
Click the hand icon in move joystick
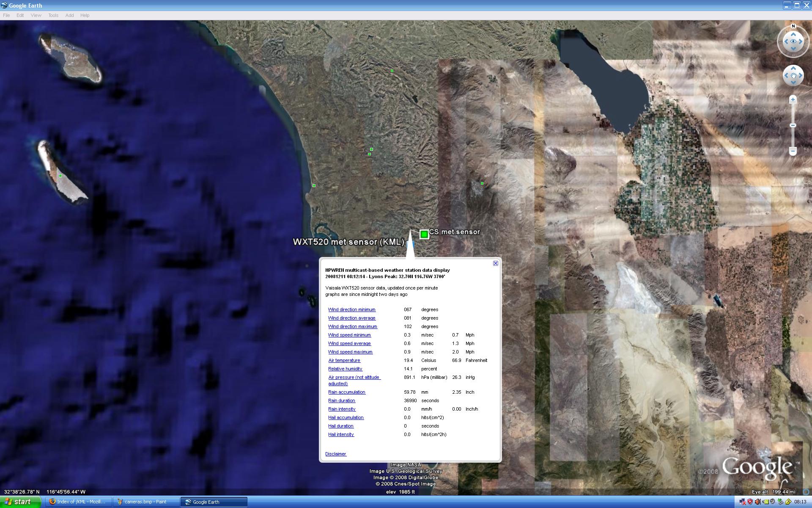793,76
